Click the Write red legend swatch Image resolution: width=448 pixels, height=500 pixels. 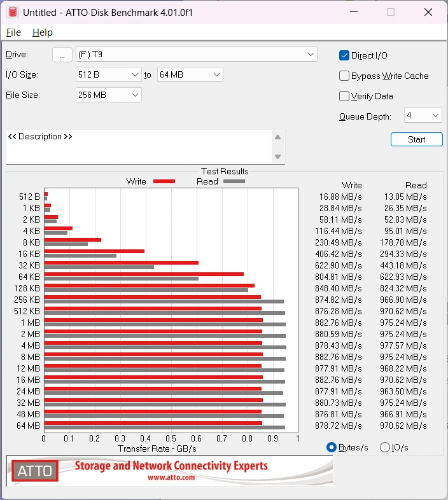click(x=164, y=181)
